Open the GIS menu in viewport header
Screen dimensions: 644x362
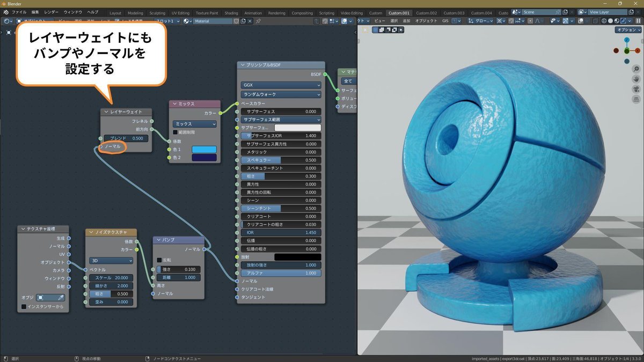pos(445,20)
